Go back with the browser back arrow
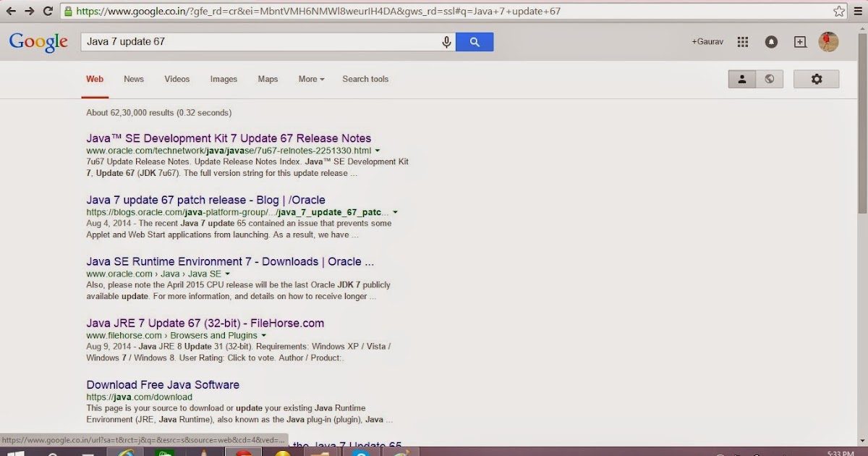 [x=10, y=11]
